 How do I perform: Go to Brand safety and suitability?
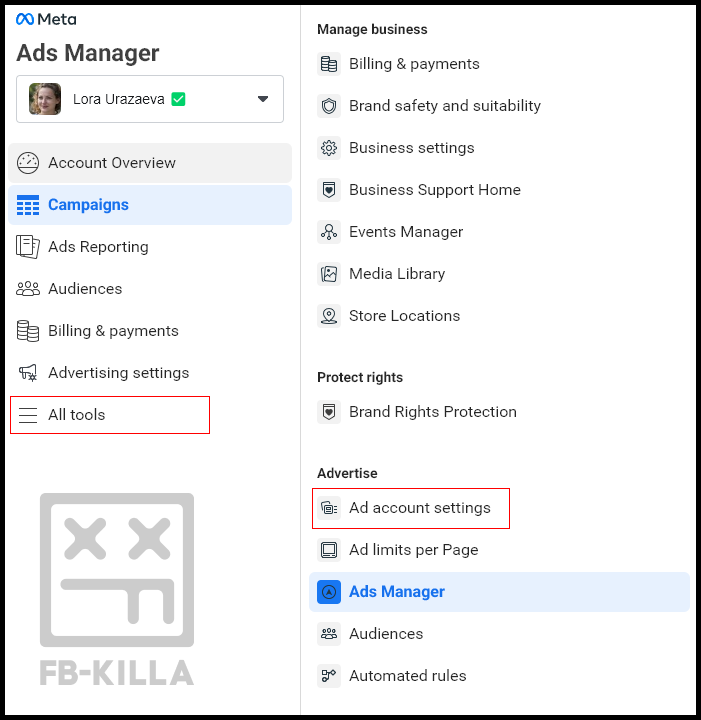click(444, 106)
